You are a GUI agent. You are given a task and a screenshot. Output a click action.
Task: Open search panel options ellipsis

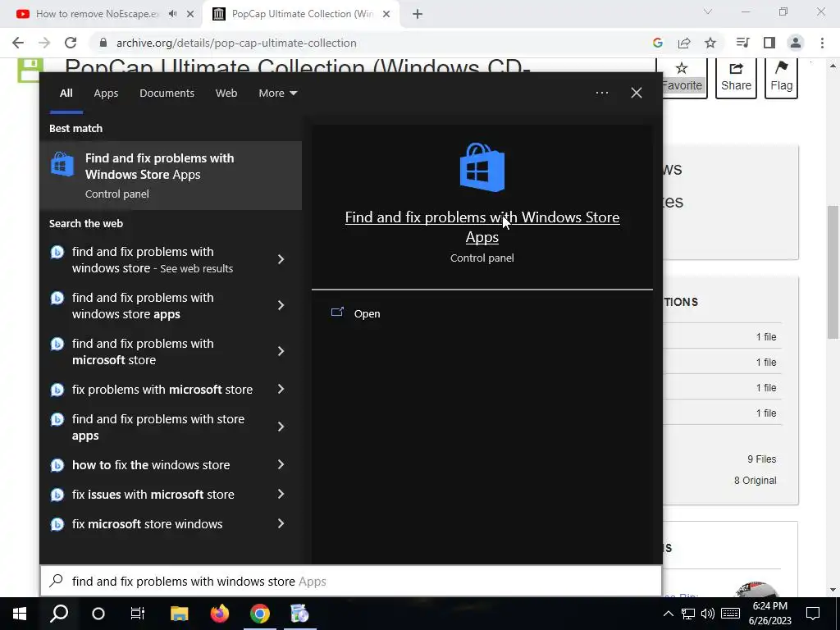pos(602,94)
